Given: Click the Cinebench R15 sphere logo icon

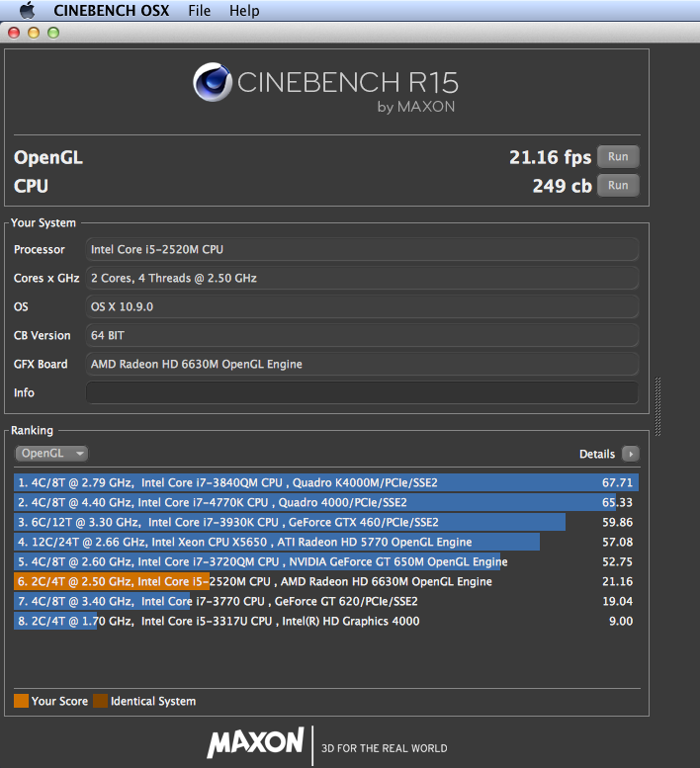Looking at the screenshot, I should pos(213,82).
